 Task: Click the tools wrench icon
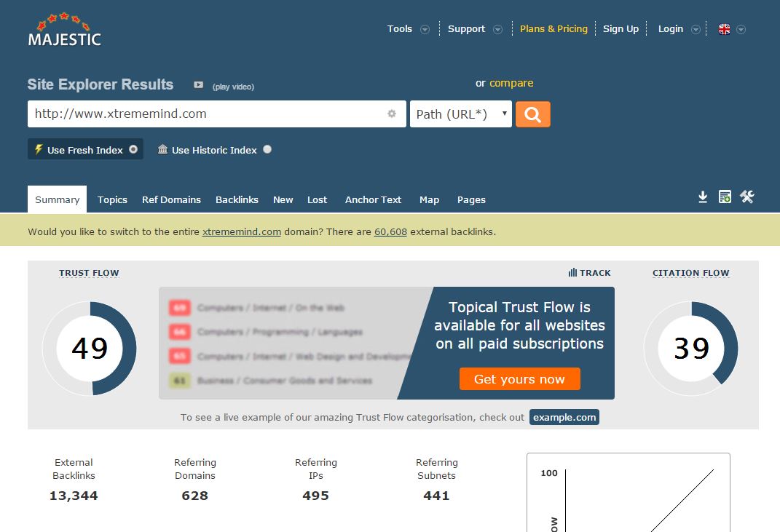tap(746, 197)
